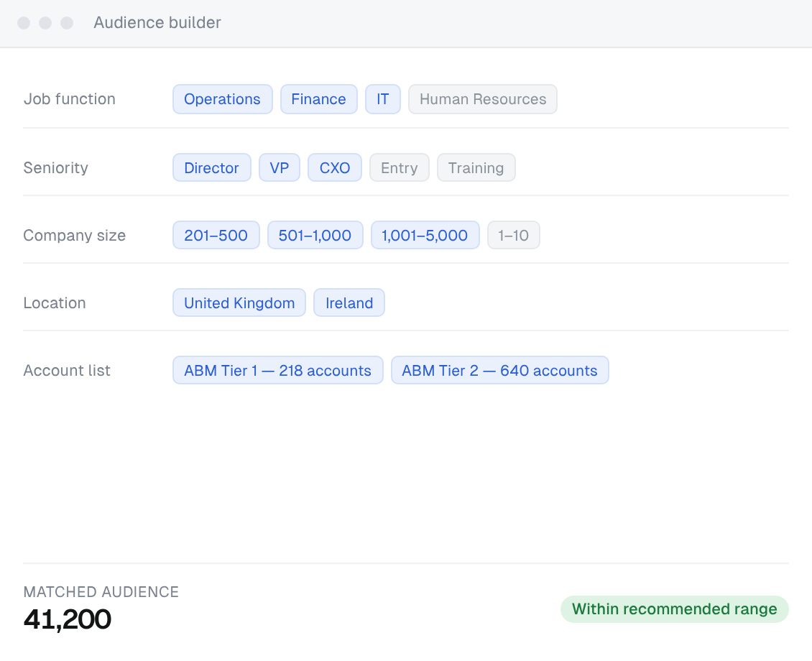The width and height of the screenshot is (812, 661).
Task: Toggle the VP seniority chip
Action: pyautogui.click(x=279, y=167)
